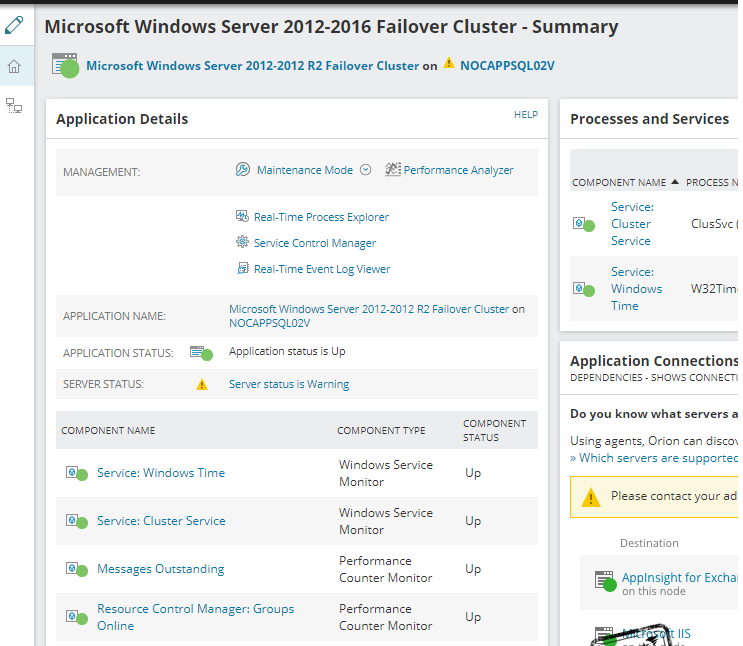Click status icon of Service: Cluster Service row
Image resolution: width=743 pixels, height=646 pixels.
point(77,521)
